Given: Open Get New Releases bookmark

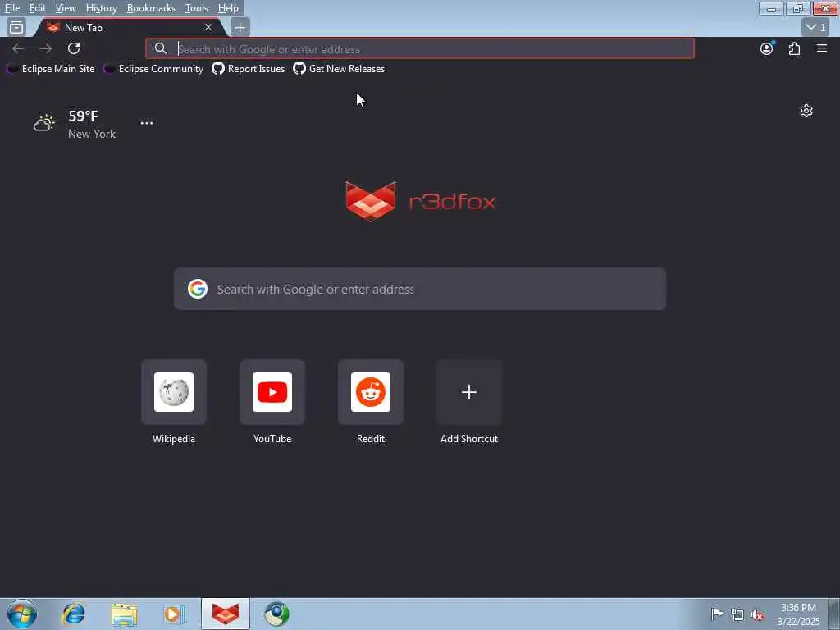Looking at the screenshot, I should coord(339,69).
